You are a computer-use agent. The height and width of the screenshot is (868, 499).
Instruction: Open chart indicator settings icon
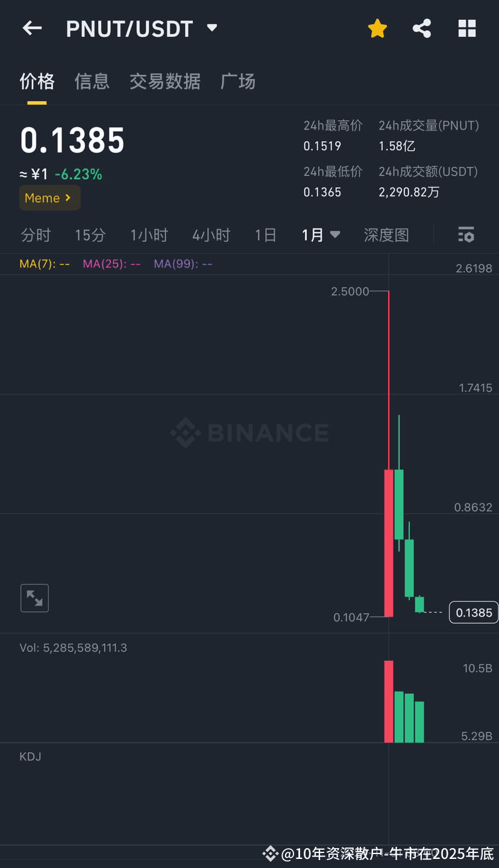466,234
